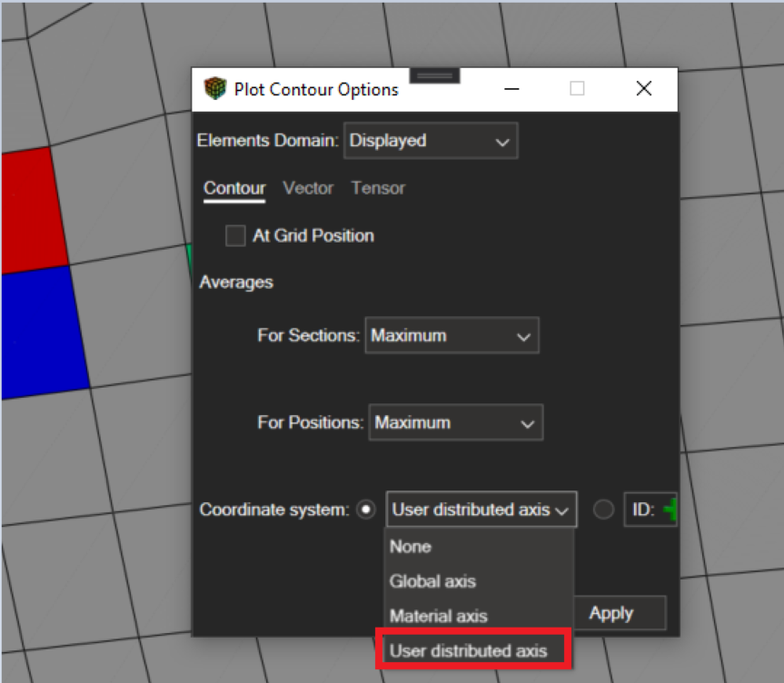Open the Tensor tab
This screenshot has width=784, height=683.
[x=378, y=189]
